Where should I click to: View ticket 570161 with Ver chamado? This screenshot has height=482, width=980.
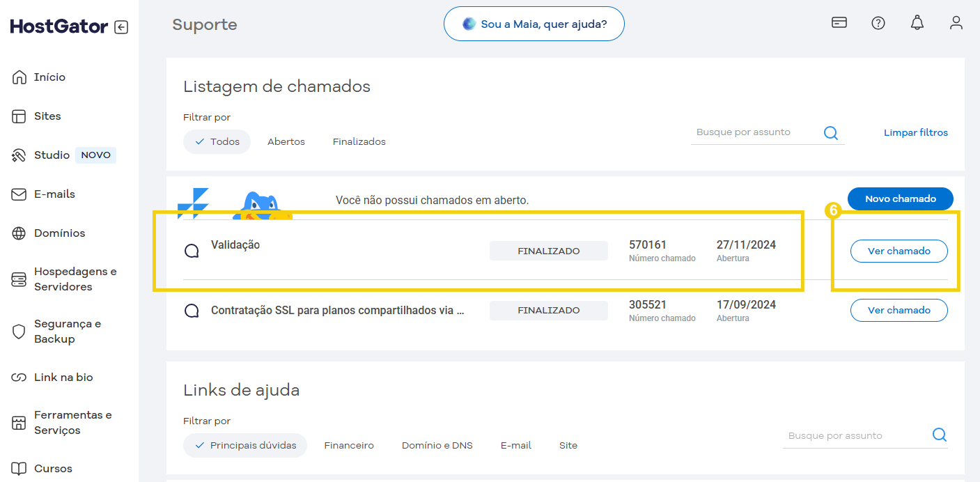point(899,251)
